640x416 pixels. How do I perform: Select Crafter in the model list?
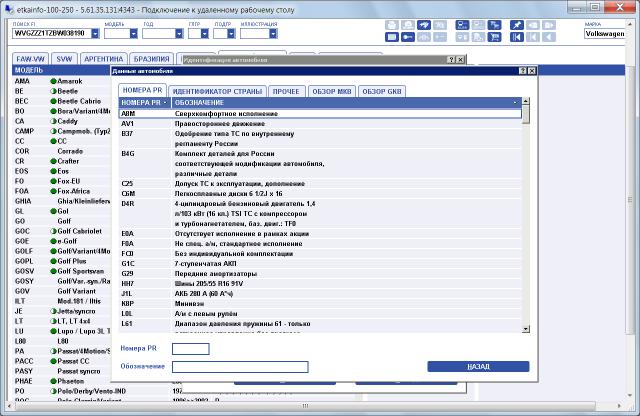62,161
